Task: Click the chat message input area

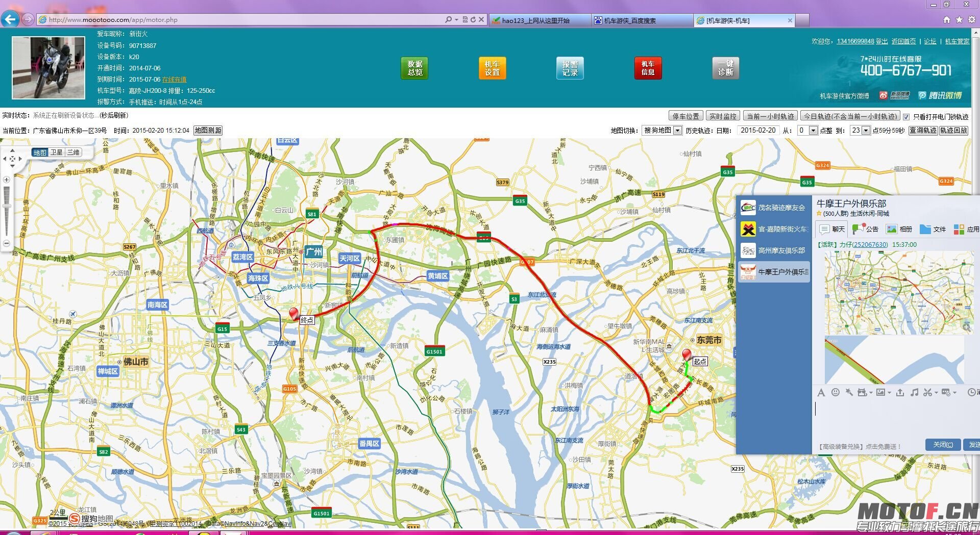Action: 895,418
